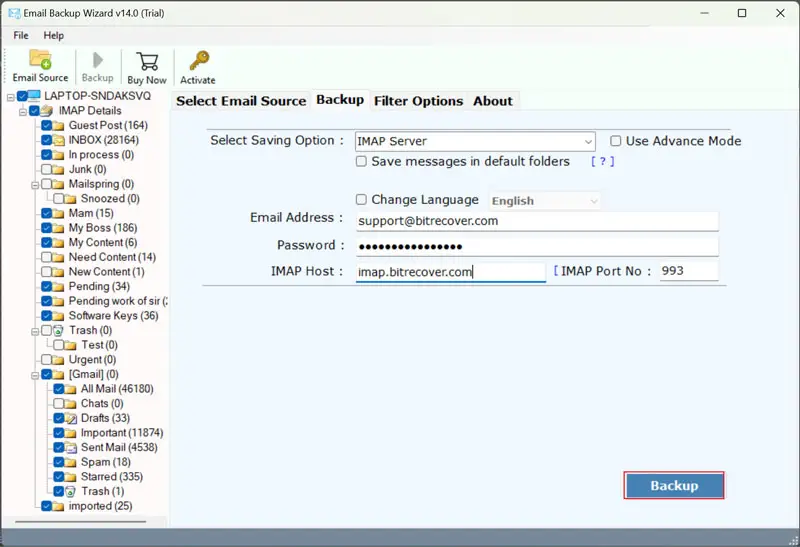Screen dimensions: 800x547
Task: Click the [ ? ] help link
Action: (602, 161)
